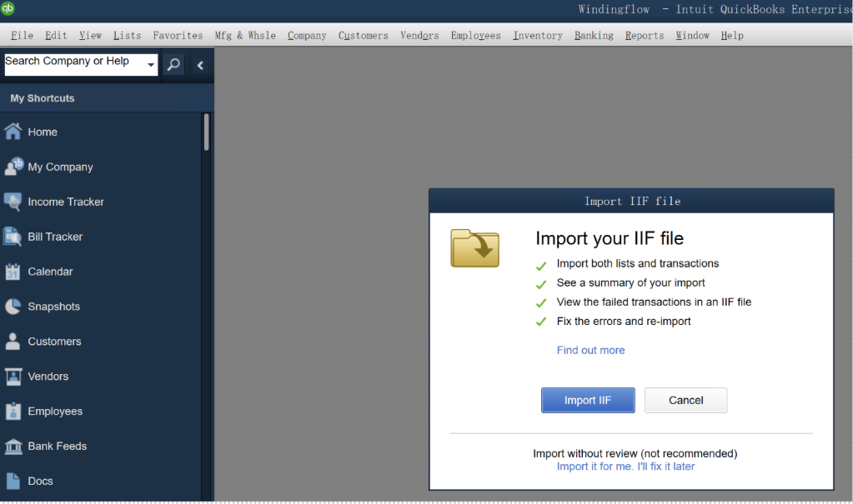
Task: Click 'Import without review (not recommended)' text
Action: 635,453
